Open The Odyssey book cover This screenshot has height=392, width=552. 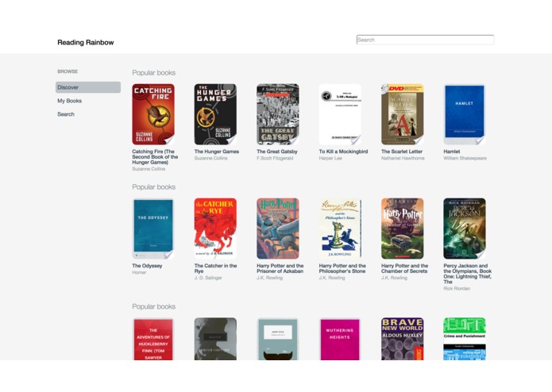click(x=153, y=229)
